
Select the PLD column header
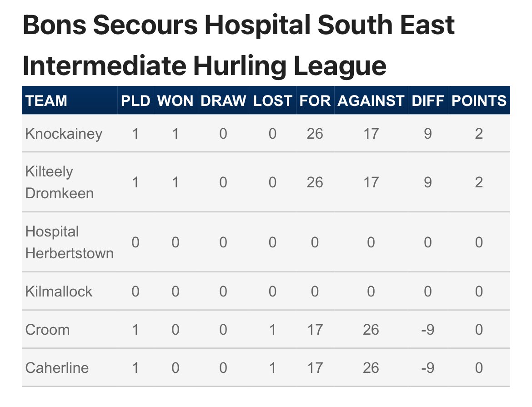(x=136, y=101)
